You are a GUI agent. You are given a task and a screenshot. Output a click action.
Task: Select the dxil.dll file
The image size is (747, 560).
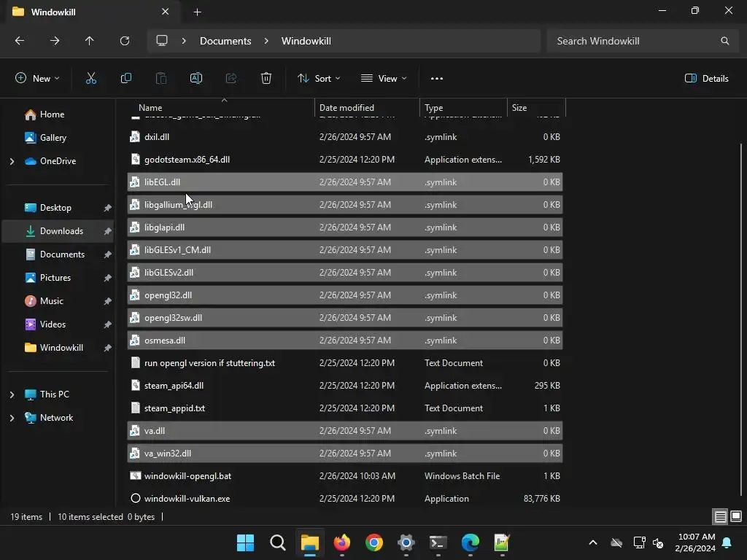345,136
